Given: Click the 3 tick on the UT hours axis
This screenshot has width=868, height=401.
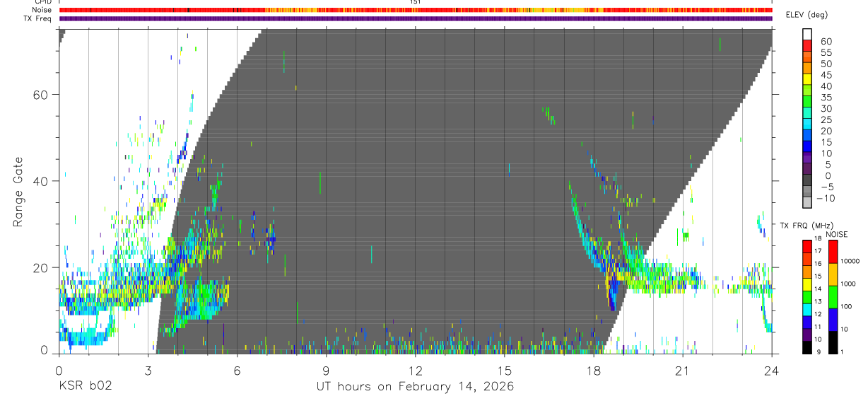Looking at the screenshot, I should click(x=148, y=370).
